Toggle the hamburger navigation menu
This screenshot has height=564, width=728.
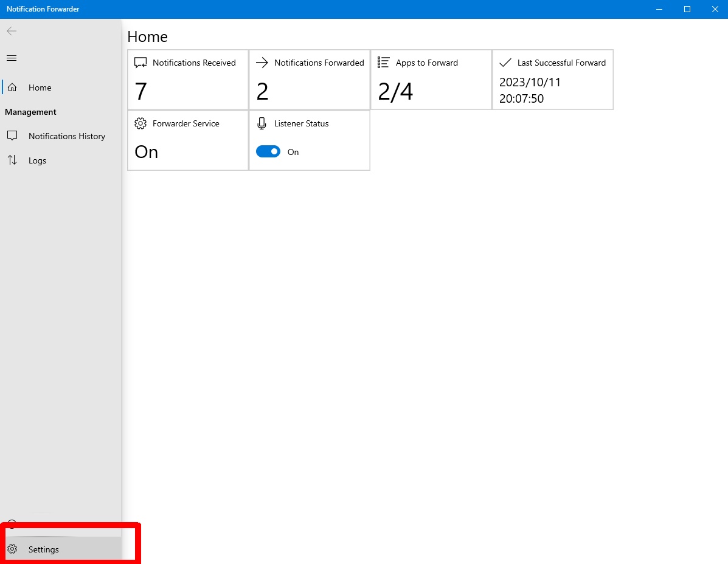pyautogui.click(x=12, y=58)
